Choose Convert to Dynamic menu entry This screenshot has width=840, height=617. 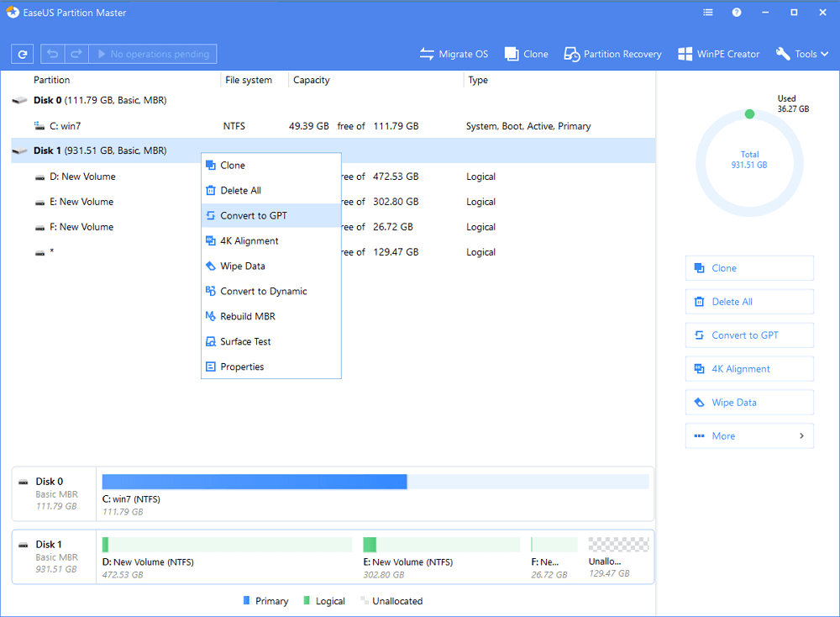[271, 291]
